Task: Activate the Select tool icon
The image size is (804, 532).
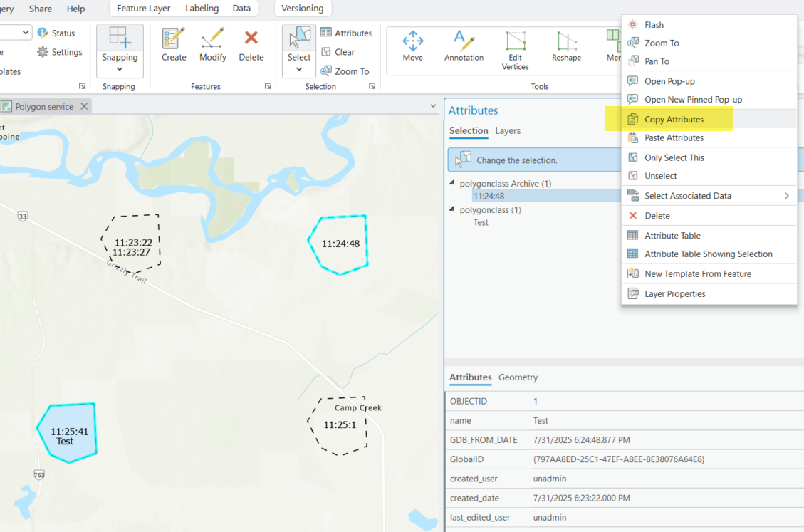Action: pos(299,39)
